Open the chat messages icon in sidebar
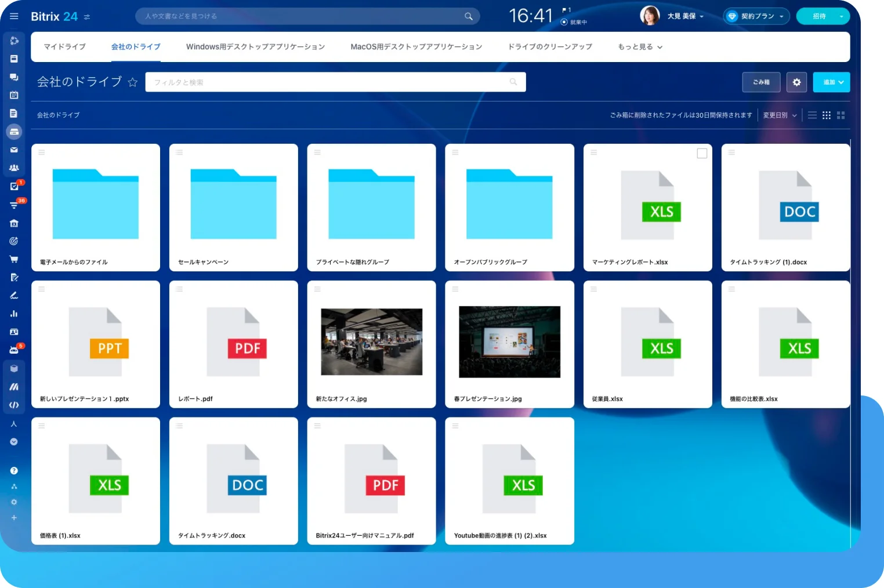Image resolution: width=884 pixels, height=588 pixels. [14, 77]
